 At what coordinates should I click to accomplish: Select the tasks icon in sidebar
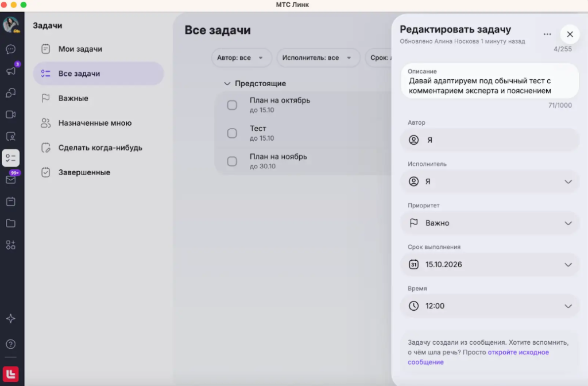[11, 158]
